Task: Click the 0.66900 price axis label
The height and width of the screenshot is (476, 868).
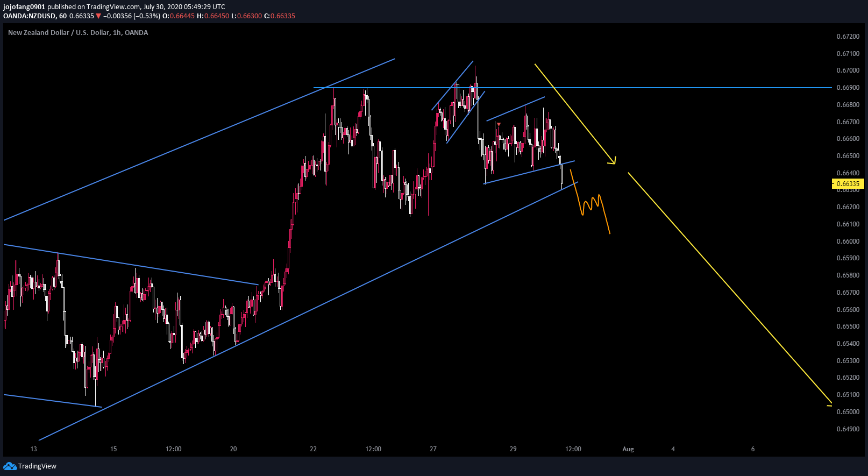Action: 848,88
